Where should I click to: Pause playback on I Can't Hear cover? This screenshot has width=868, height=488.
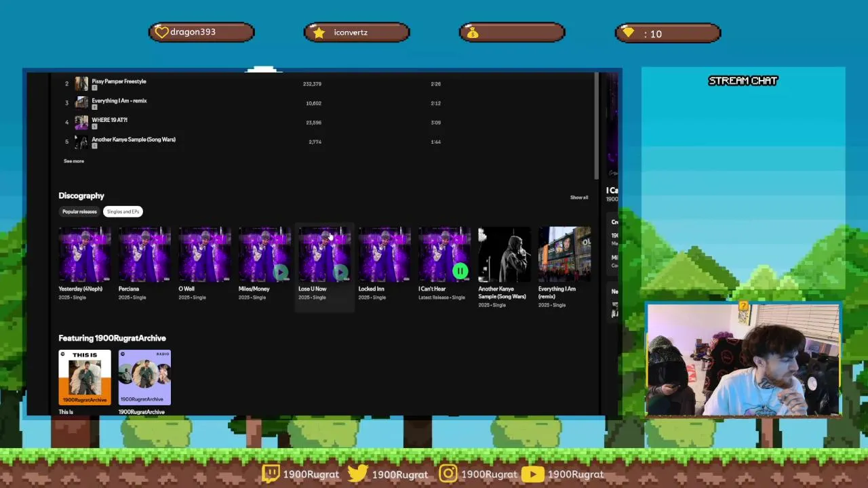tap(460, 272)
